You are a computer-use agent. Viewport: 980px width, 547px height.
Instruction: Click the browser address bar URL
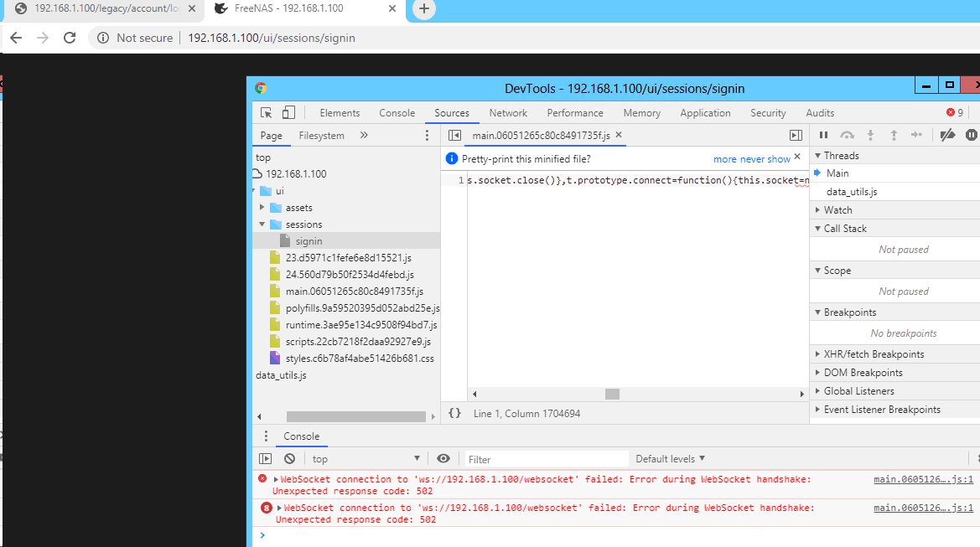tap(272, 38)
